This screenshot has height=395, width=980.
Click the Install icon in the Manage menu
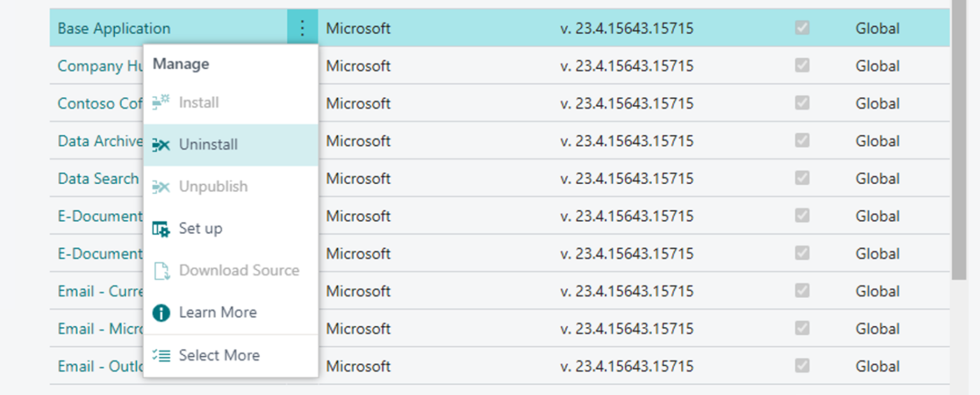(161, 101)
